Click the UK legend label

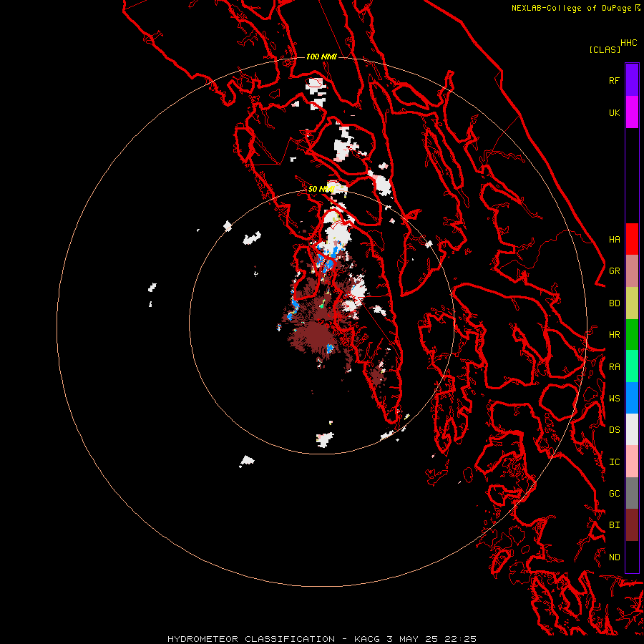coord(614,112)
